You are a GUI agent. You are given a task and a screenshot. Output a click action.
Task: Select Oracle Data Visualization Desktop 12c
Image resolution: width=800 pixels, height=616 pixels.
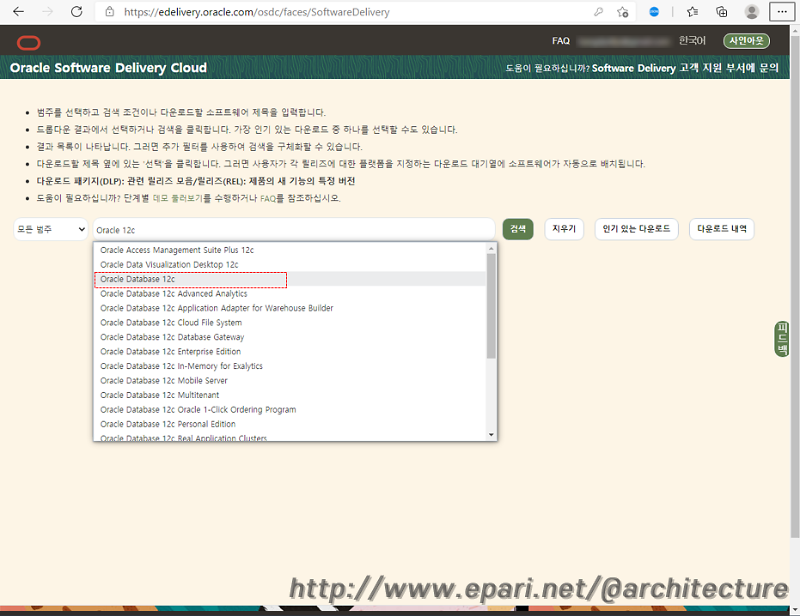pyautogui.click(x=289, y=264)
